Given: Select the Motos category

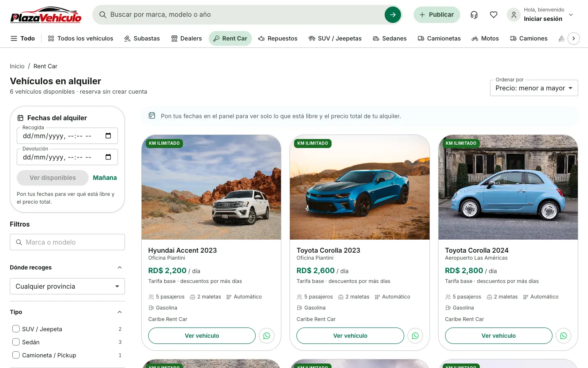Looking at the screenshot, I should (x=485, y=38).
